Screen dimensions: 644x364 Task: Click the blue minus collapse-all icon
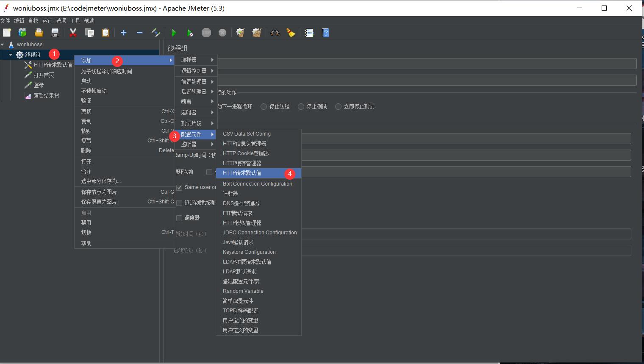[140, 33]
